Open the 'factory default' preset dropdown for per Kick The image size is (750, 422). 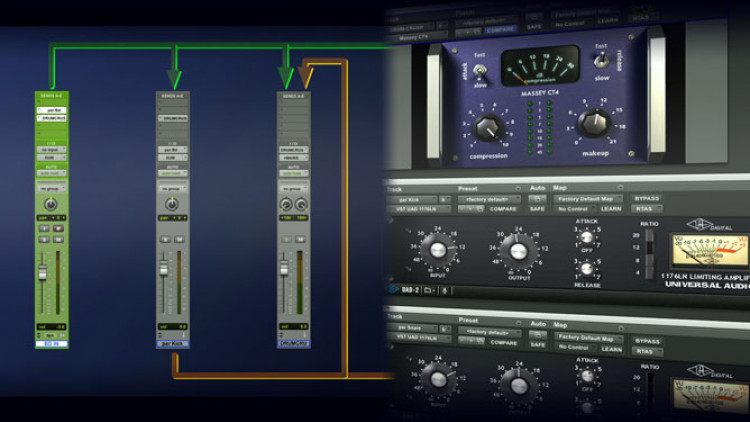coord(489,199)
